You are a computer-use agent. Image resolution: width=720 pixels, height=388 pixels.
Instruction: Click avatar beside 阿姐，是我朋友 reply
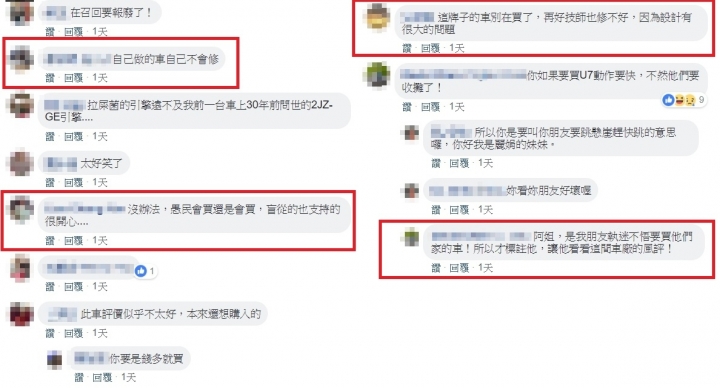tap(411, 237)
